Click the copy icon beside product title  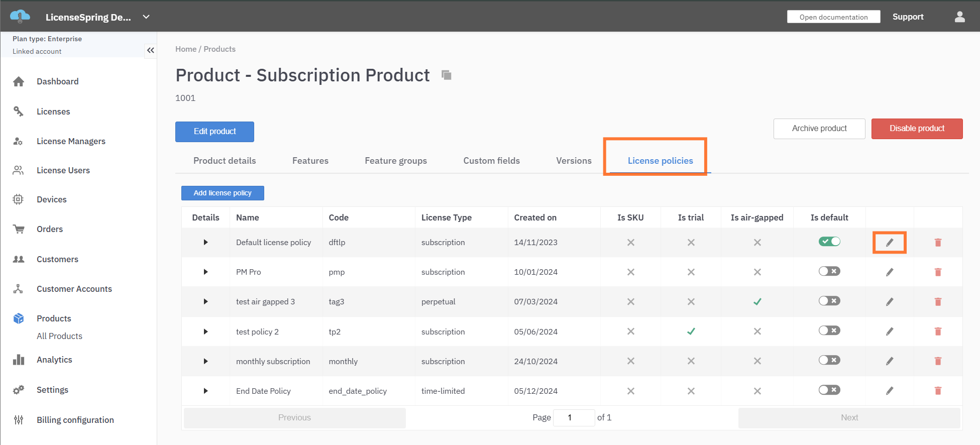(x=446, y=75)
